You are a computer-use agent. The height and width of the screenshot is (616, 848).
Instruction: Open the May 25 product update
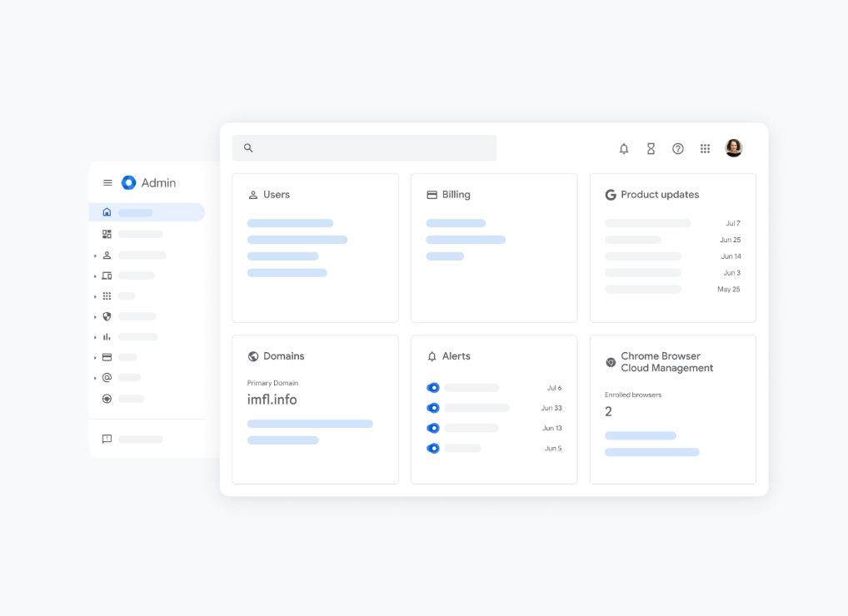[672, 289]
